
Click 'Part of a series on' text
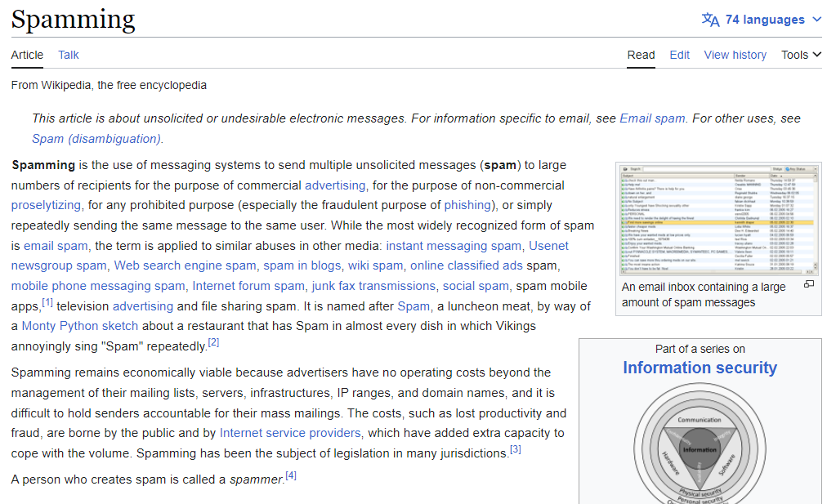tap(700, 349)
